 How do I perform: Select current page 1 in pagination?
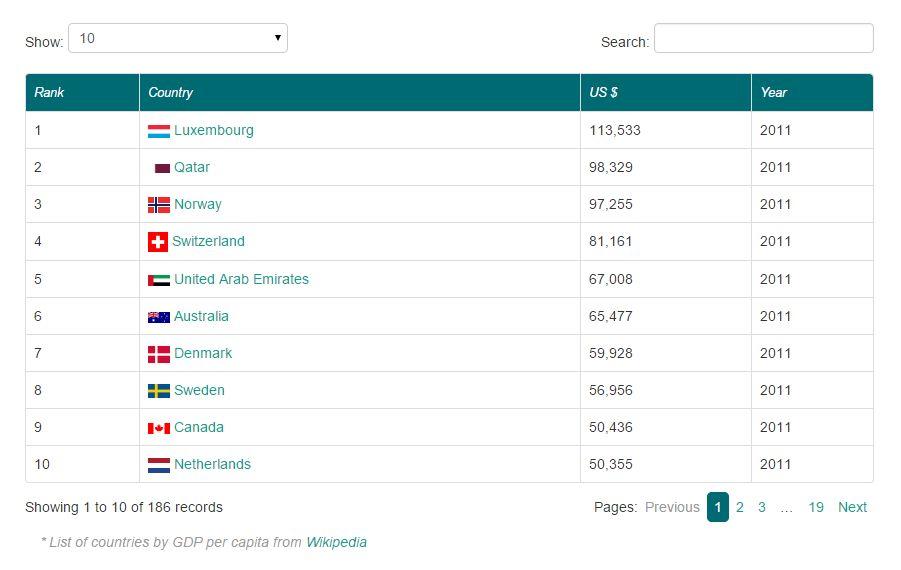coord(718,507)
